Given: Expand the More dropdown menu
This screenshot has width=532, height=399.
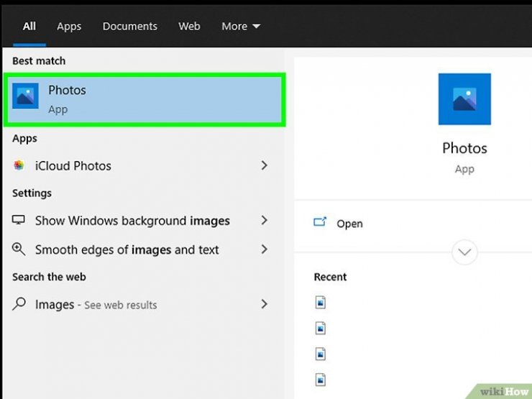Looking at the screenshot, I should pyautogui.click(x=241, y=26).
